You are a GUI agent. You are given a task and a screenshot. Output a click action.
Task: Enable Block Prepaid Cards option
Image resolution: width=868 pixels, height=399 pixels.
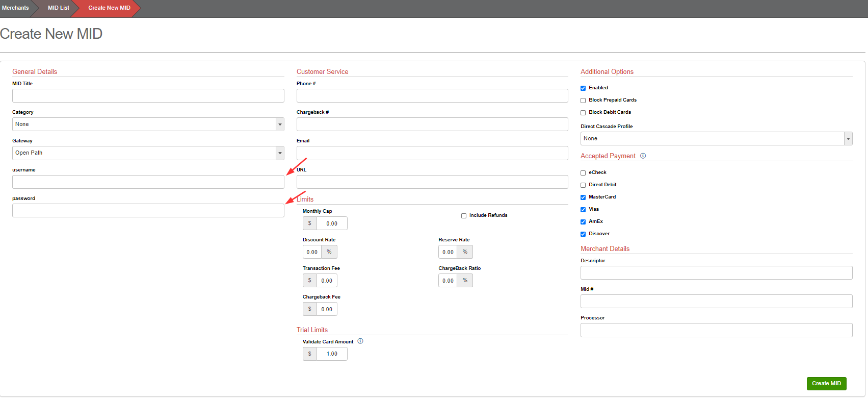583,101
